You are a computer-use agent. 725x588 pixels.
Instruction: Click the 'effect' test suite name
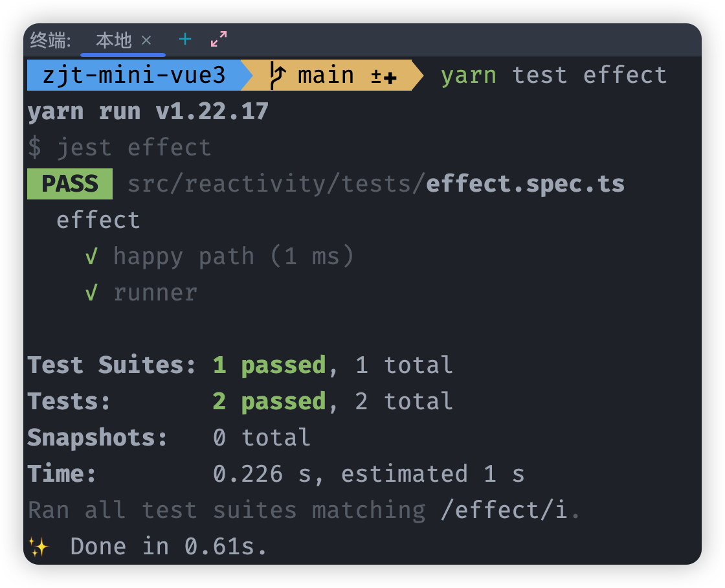pos(98,220)
